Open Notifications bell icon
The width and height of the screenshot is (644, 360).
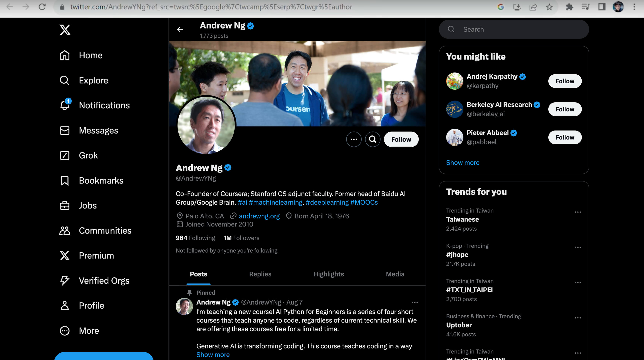[65, 105]
